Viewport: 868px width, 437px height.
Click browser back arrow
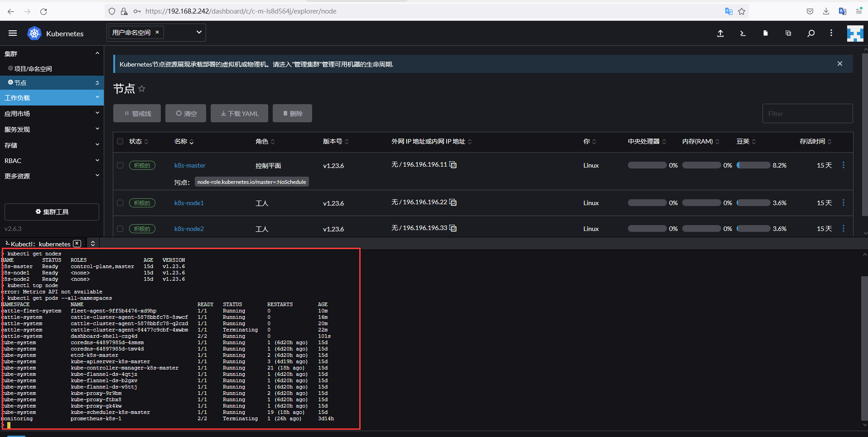[11, 11]
